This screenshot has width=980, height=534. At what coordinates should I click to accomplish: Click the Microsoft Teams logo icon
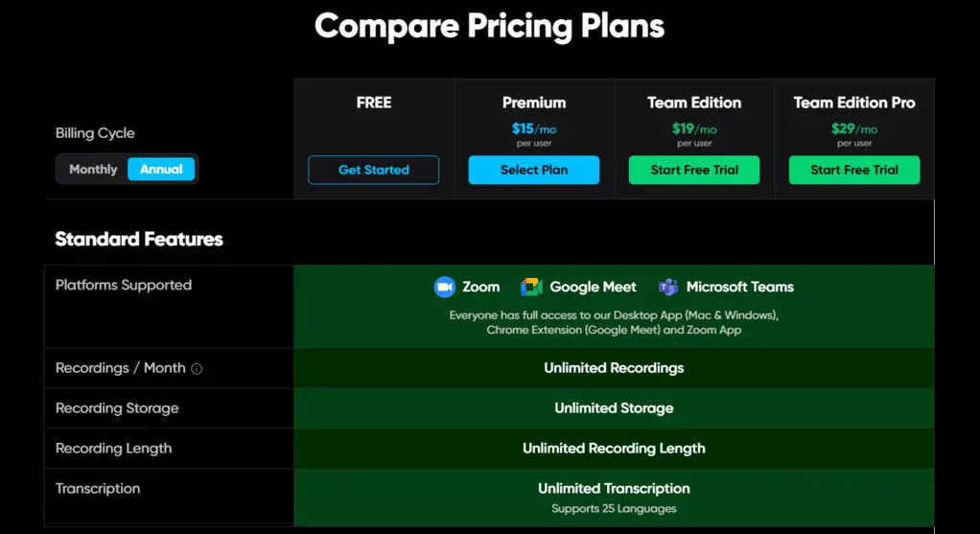pyautogui.click(x=668, y=287)
